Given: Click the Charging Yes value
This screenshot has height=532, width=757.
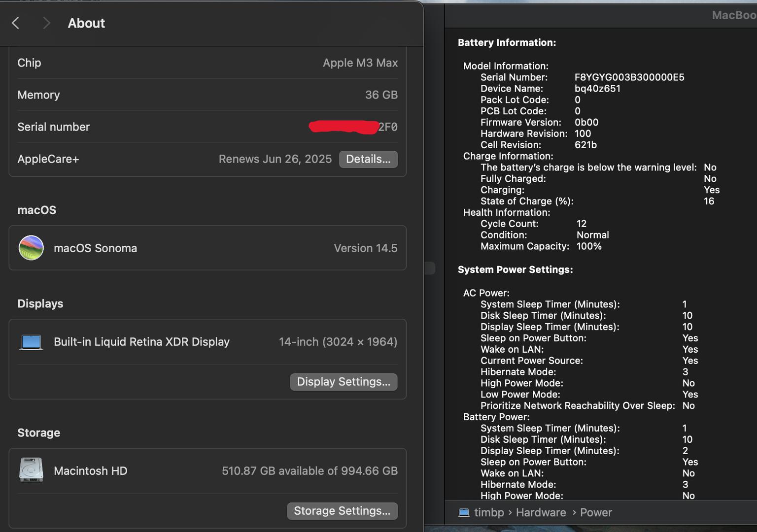Looking at the screenshot, I should 712,190.
